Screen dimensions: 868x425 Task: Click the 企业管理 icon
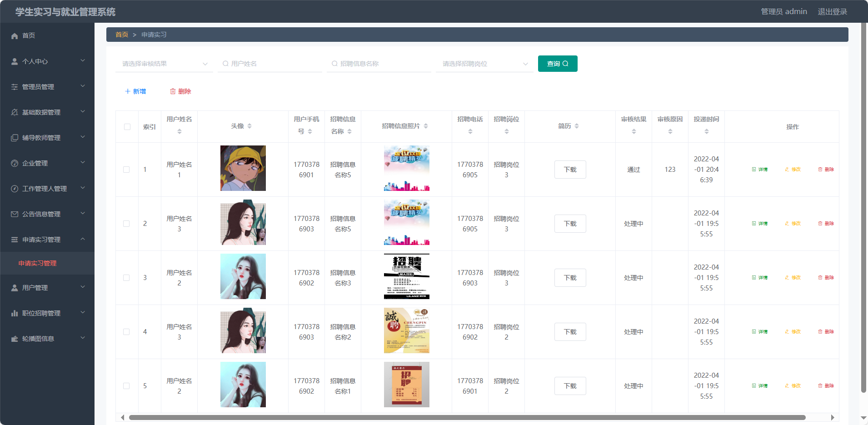coord(15,163)
